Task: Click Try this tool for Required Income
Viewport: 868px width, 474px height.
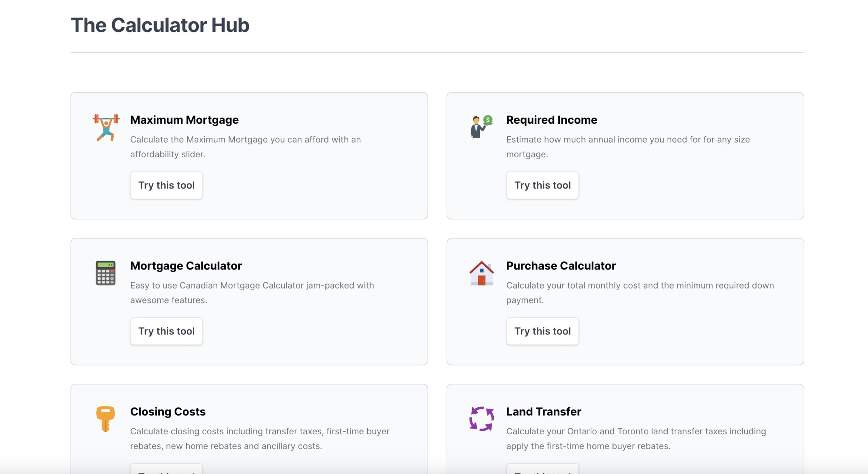Action: pyautogui.click(x=542, y=185)
